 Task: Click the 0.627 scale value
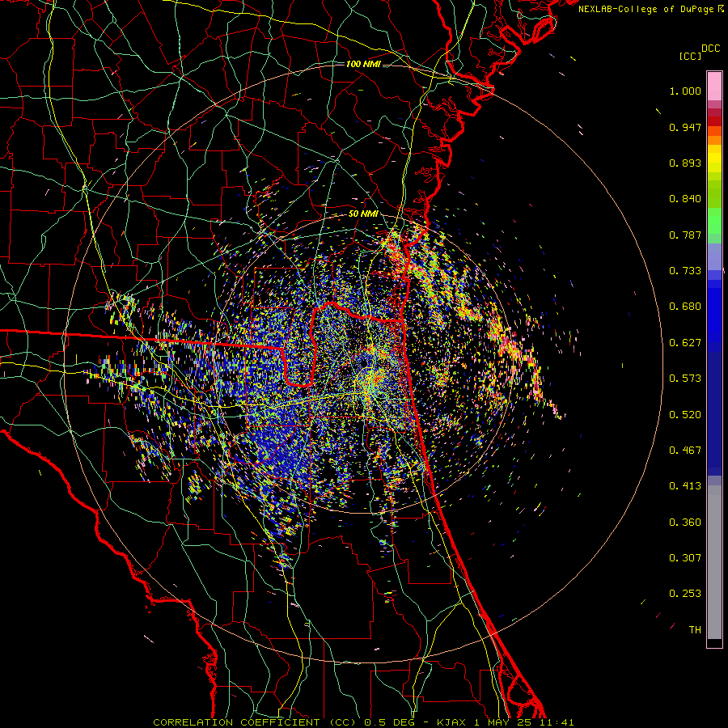pyautogui.click(x=685, y=343)
